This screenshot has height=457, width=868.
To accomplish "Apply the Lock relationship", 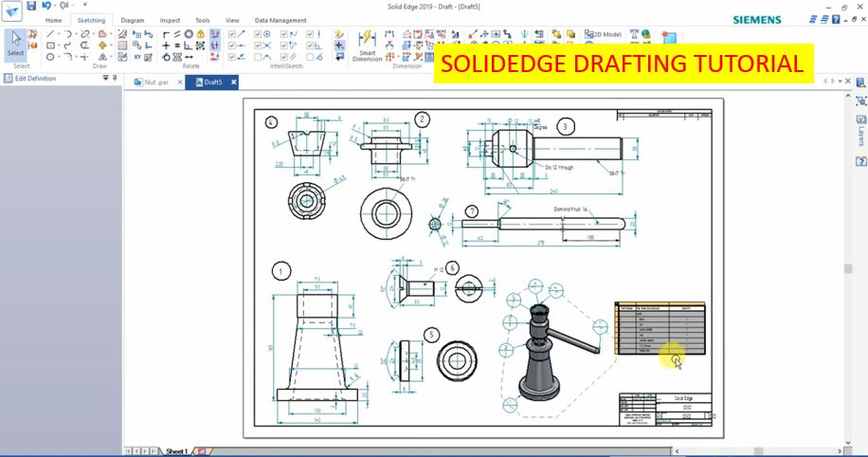I will (200, 34).
